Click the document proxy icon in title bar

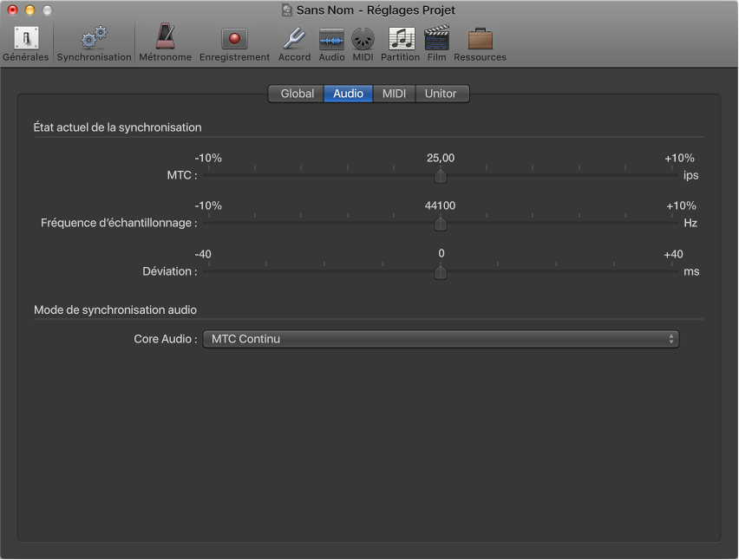click(286, 10)
